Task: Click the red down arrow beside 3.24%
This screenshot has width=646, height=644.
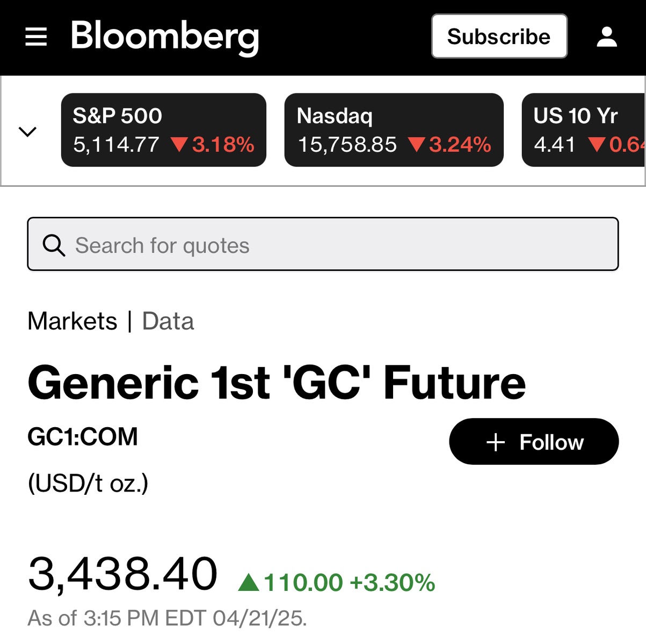Action: click(x=416, y=144)
